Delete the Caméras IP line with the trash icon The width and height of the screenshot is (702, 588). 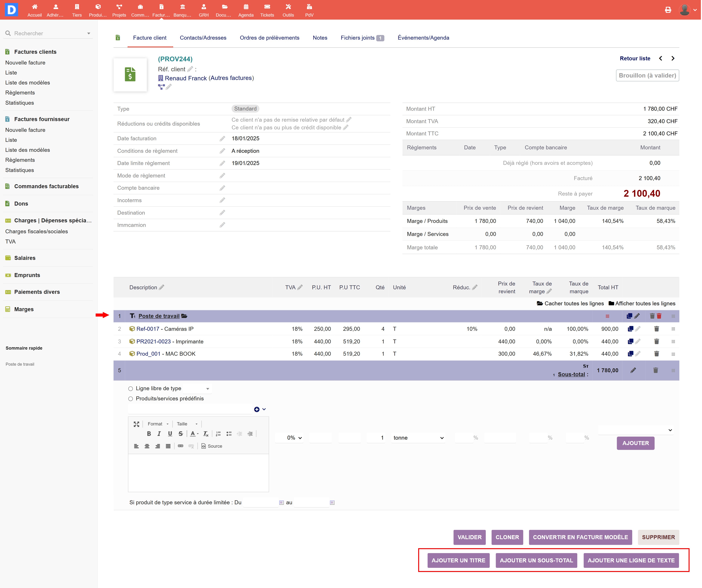click(x=656, y=329)
